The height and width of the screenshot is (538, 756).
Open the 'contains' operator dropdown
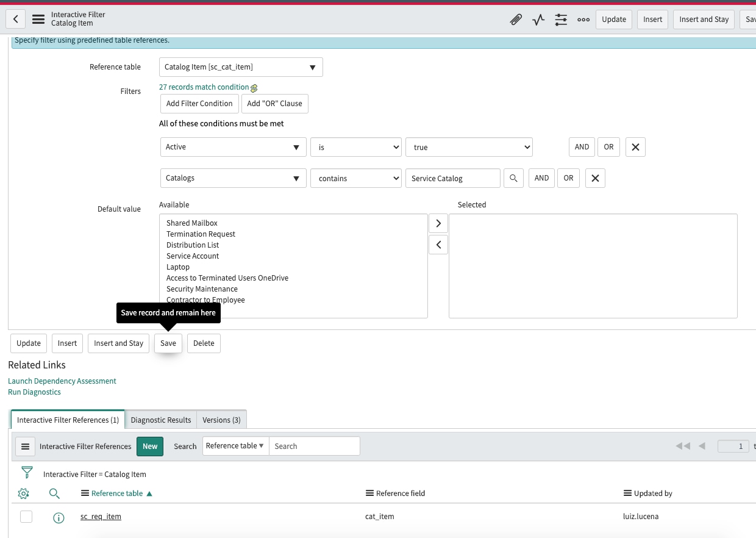point(356,178)
